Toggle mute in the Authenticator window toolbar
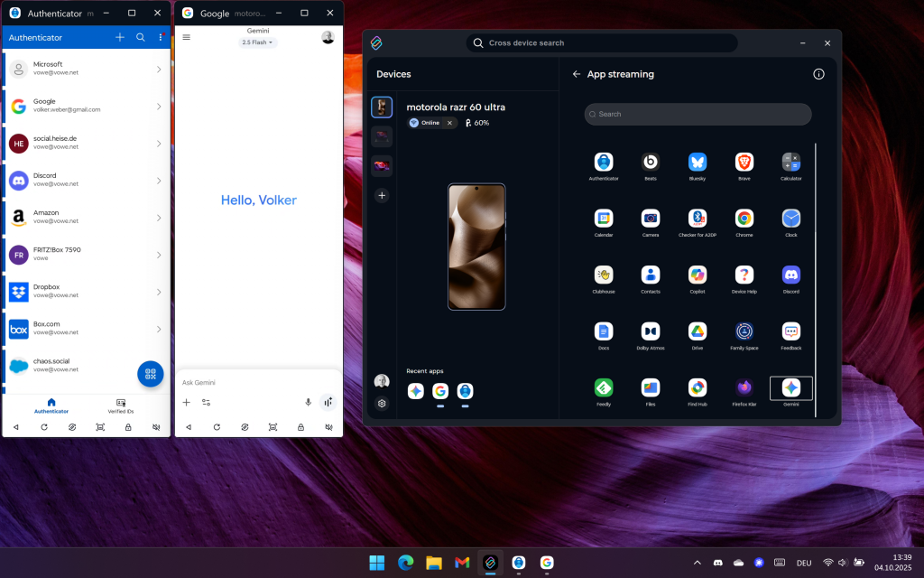This screenshot has width=924, height=578. 156,426
